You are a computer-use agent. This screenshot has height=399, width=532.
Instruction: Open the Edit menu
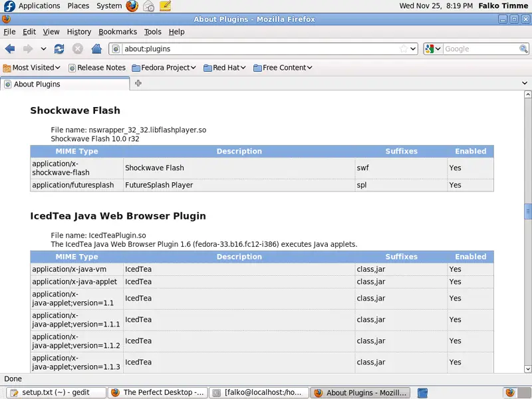pos(29,32)
